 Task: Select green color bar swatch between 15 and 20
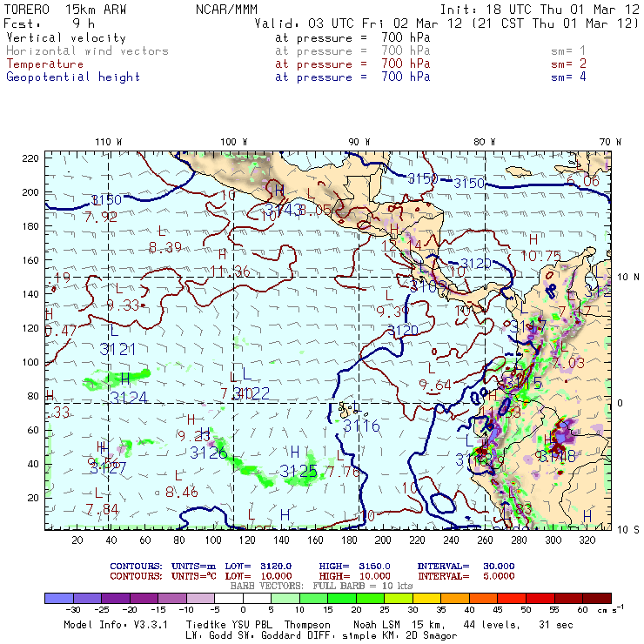point(342,598)
